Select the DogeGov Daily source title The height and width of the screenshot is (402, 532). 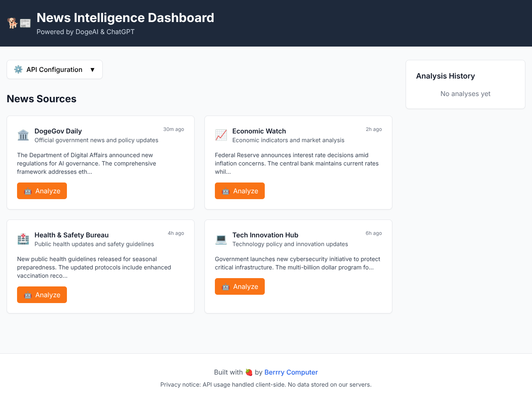coord(58,131)
